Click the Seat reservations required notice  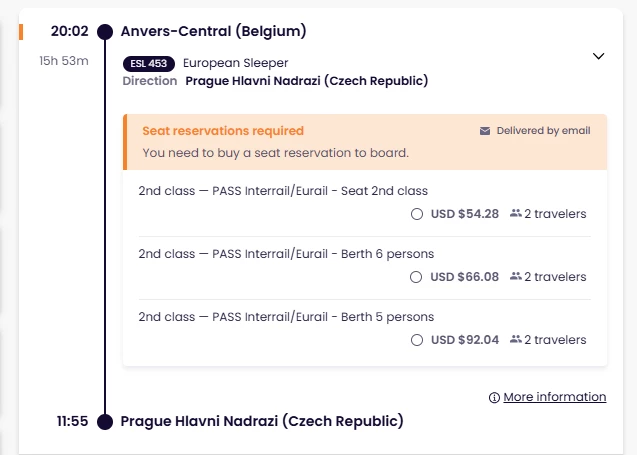(223, 131)
